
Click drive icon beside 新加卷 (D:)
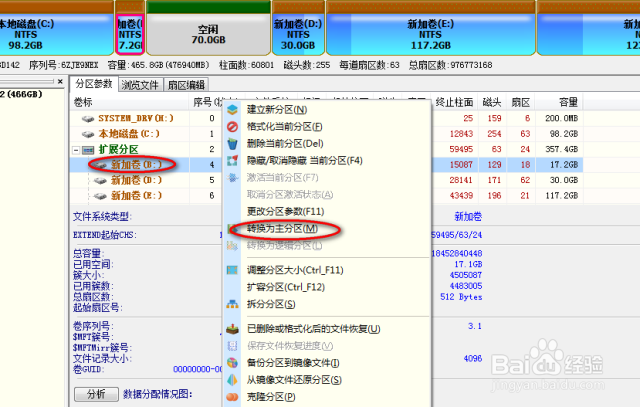tap(100, 181)
